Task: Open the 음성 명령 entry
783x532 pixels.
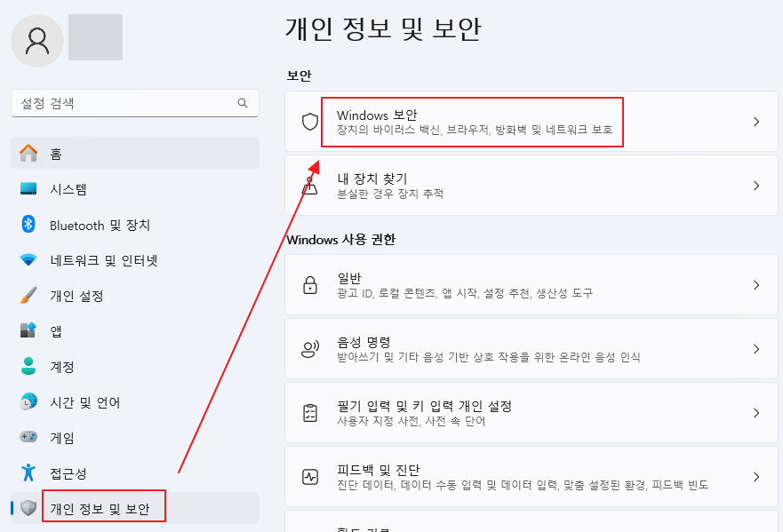Action: click(x=531, y=349)
